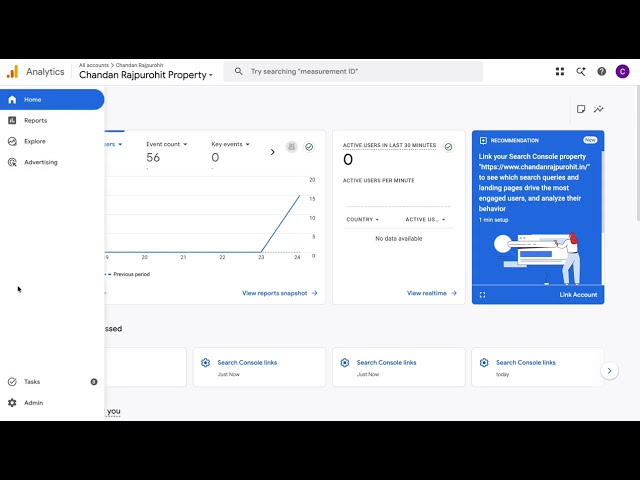Open the Insights sparkline icon
Viewport: 640px width, 480px height.
click(x=599, y=109)
